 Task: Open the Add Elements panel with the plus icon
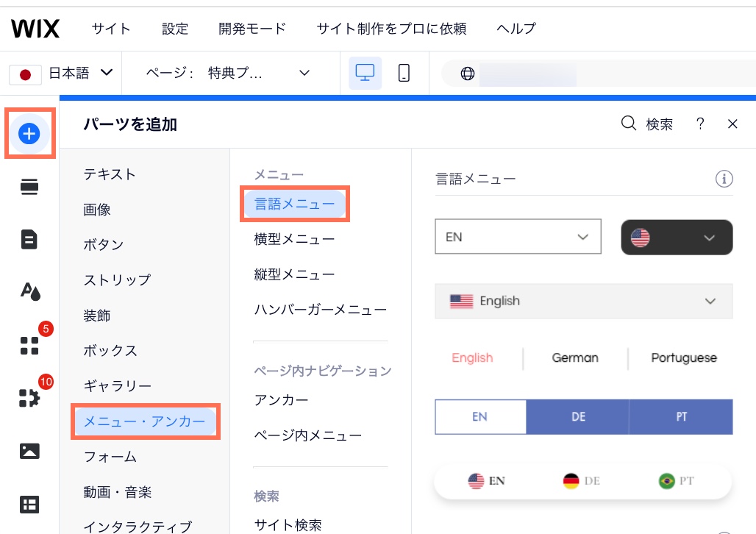tap(29, 133)
